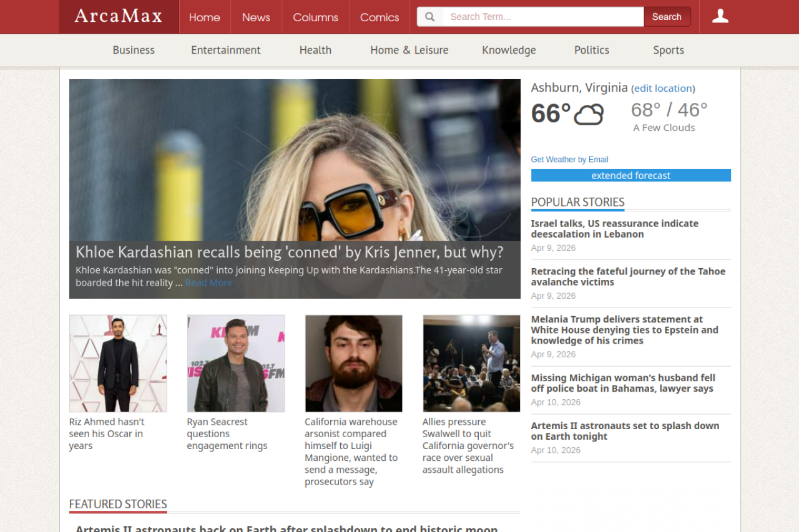The width and height of the screenshot is (799, 532).
Task: Click the edit location link
Action: click(663, 89)
